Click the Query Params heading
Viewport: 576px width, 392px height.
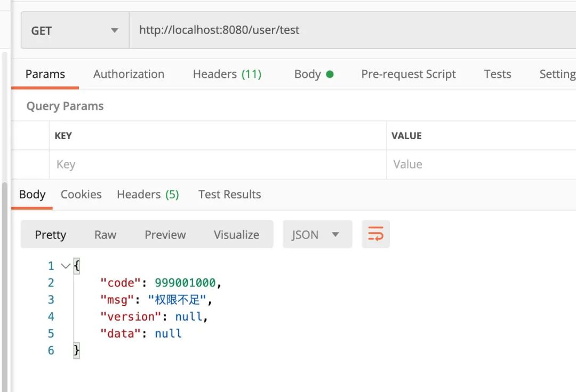coord(65,106)
